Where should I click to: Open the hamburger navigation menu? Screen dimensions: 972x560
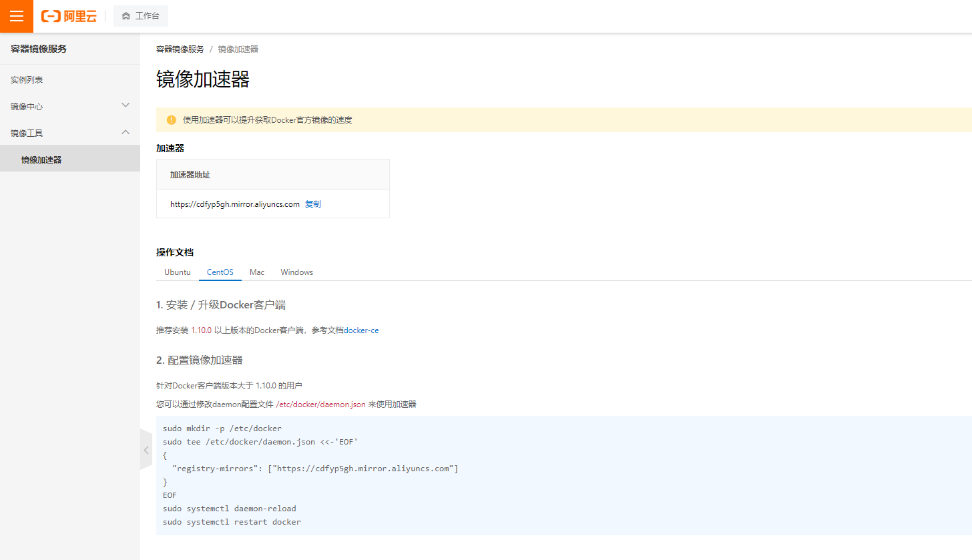[x=17, y=16]
